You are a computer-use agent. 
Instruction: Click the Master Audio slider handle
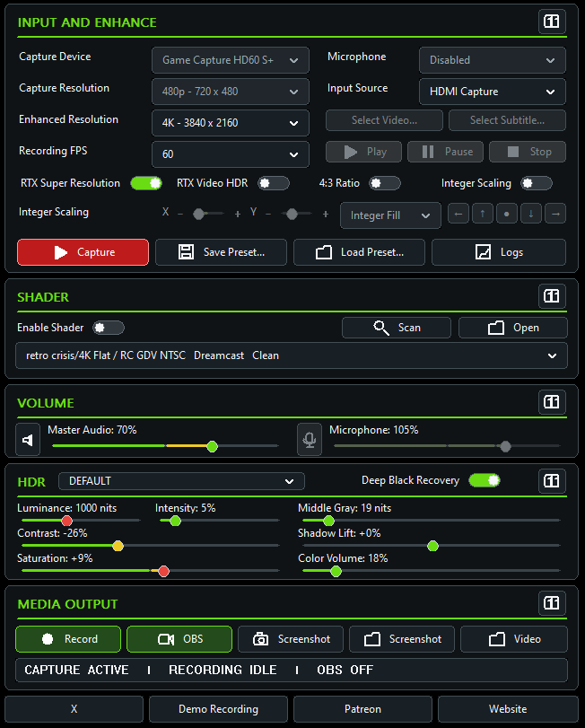pos(212,447)
